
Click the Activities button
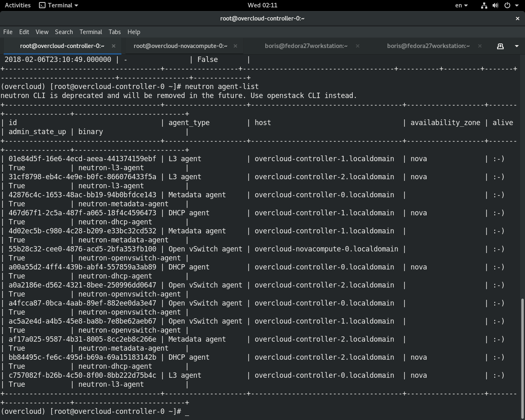point(17,5)
